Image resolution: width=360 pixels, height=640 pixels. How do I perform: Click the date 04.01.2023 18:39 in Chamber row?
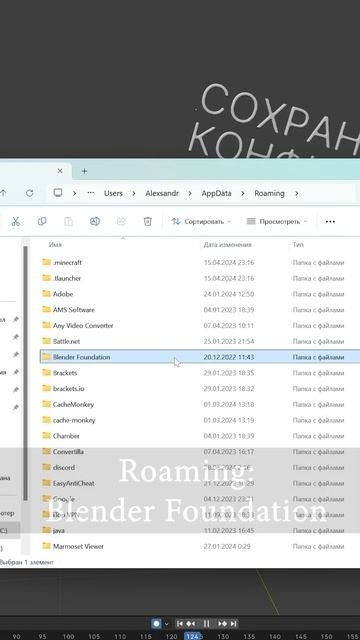(x=229, y=436)
